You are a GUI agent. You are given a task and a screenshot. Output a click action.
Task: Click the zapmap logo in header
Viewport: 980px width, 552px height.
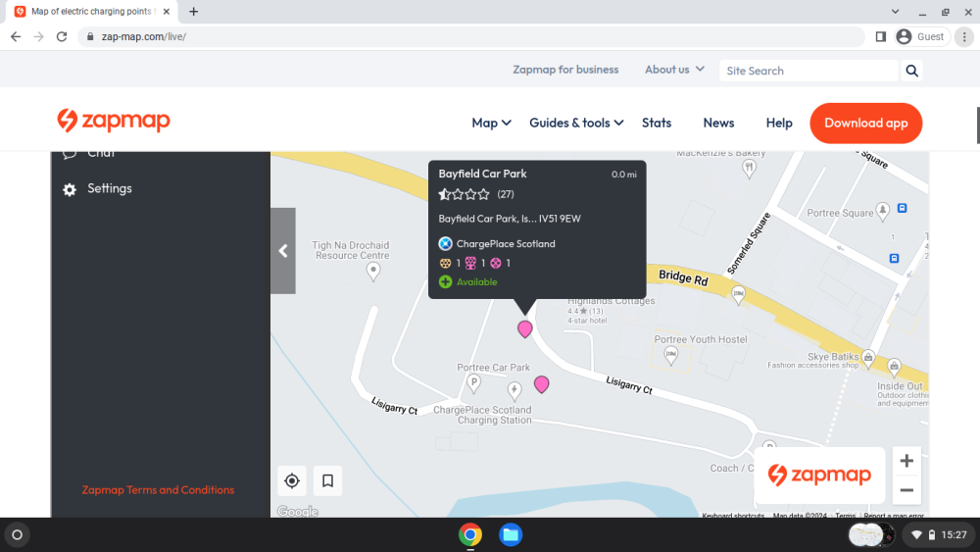(114, 120)
